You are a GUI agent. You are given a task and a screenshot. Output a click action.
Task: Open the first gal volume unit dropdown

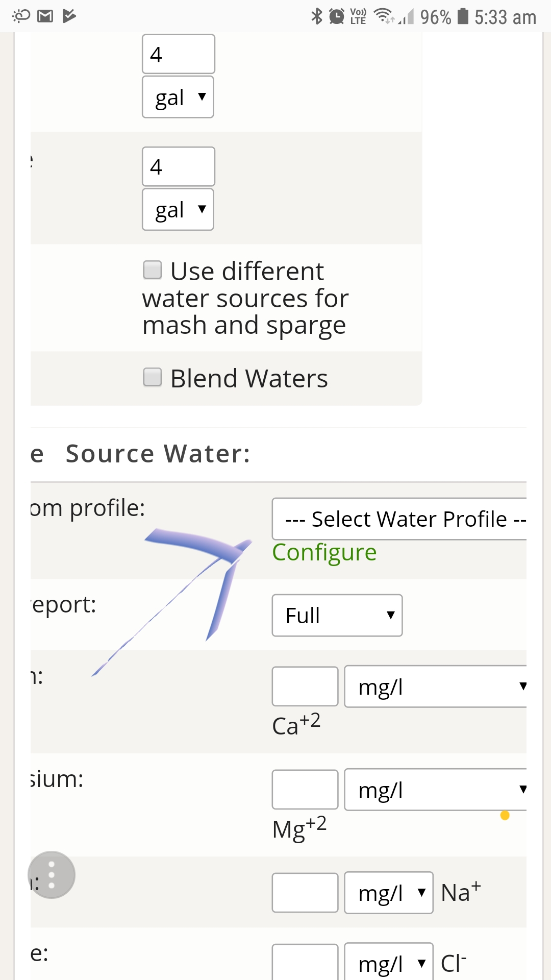pyautogui.click(x=178, y=97)
